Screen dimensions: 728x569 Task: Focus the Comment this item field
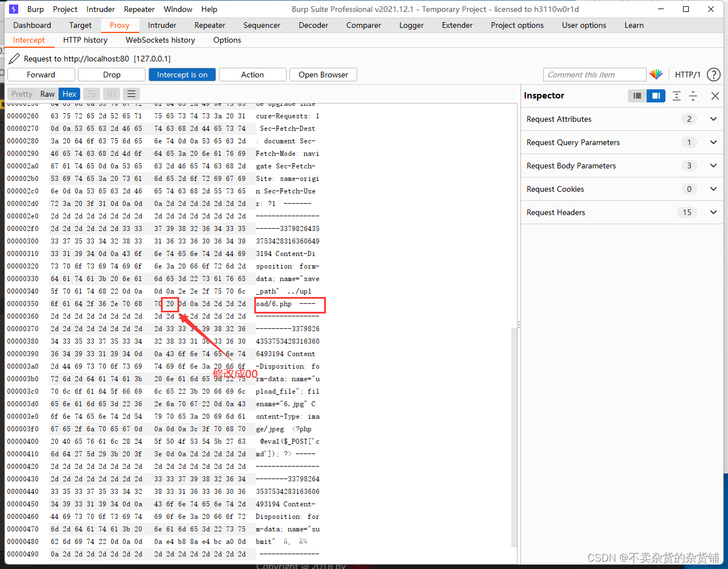pyautogui.click(x=595, y=75)
